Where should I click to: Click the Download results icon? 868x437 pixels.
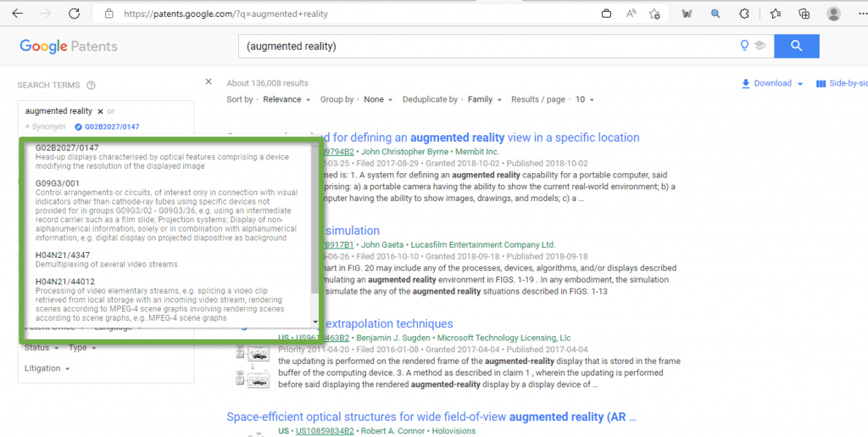tap(746, 83)
